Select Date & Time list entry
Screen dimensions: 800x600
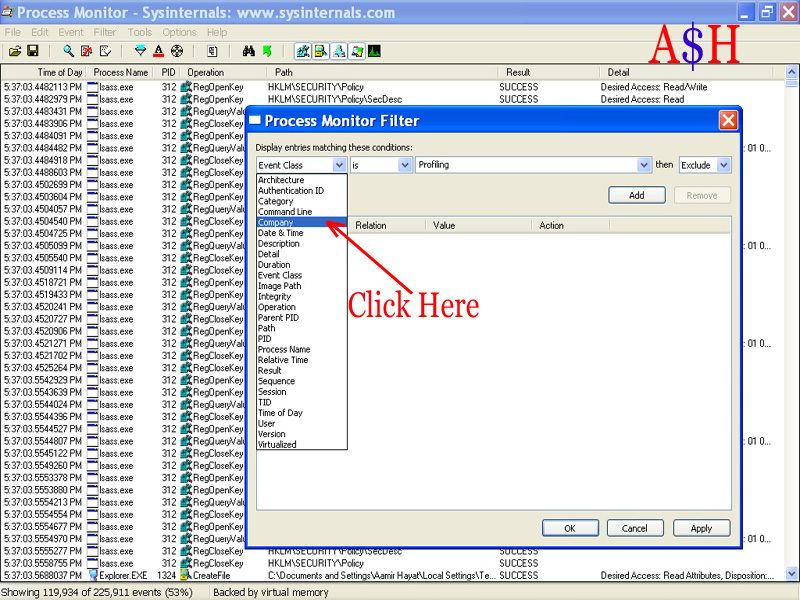(302, 233)
